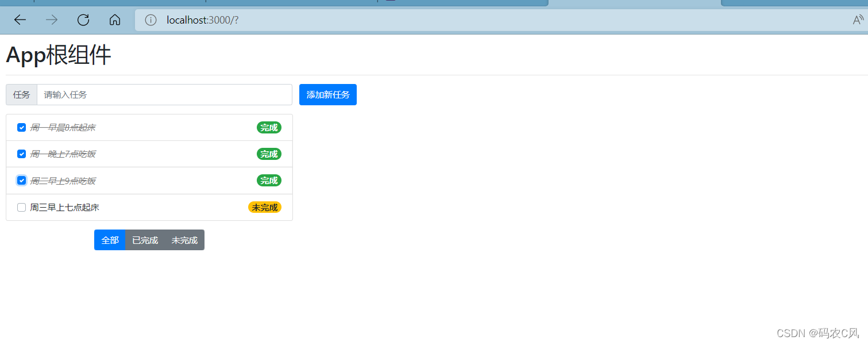The width and height of the screenshot is (868, 344).
Task: View site information icon in address bar
Action: 151,20
